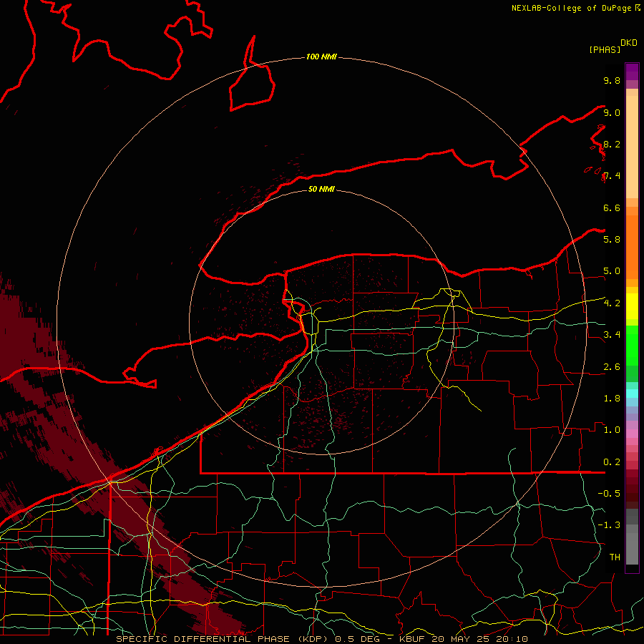This screenshot has height=644, width=644.
Task: Click the -0.5 value on the color scale
Action: tap(609, 493)
